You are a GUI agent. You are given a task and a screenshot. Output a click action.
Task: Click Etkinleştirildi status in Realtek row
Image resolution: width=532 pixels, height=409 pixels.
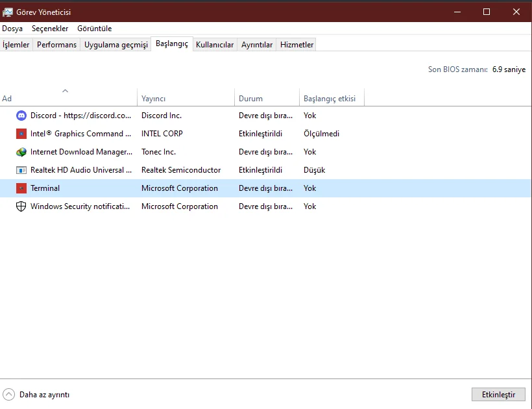(260, 170)
